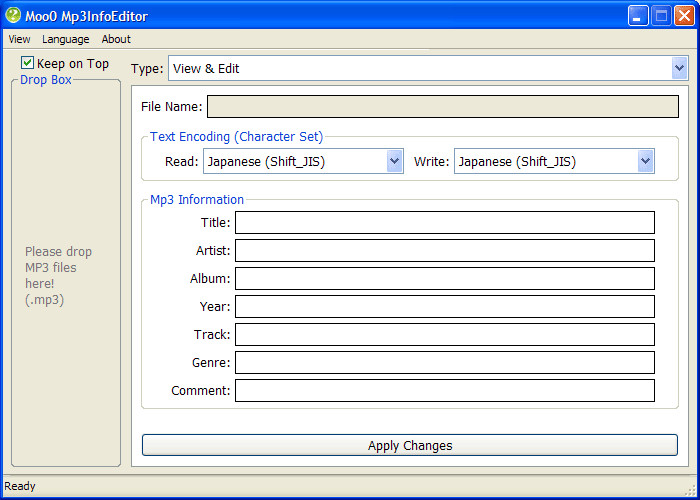Focus the Artist input field
This screenshot has height=500, width=700.
[445, 250]
